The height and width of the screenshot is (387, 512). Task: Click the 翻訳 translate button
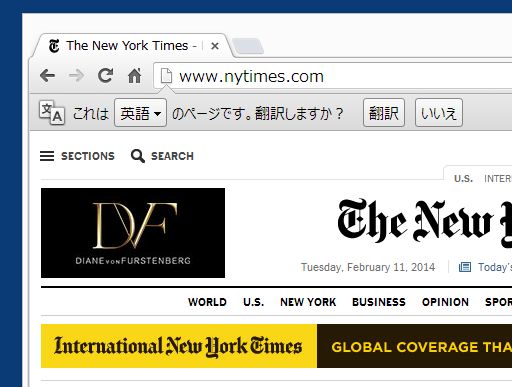384,113
